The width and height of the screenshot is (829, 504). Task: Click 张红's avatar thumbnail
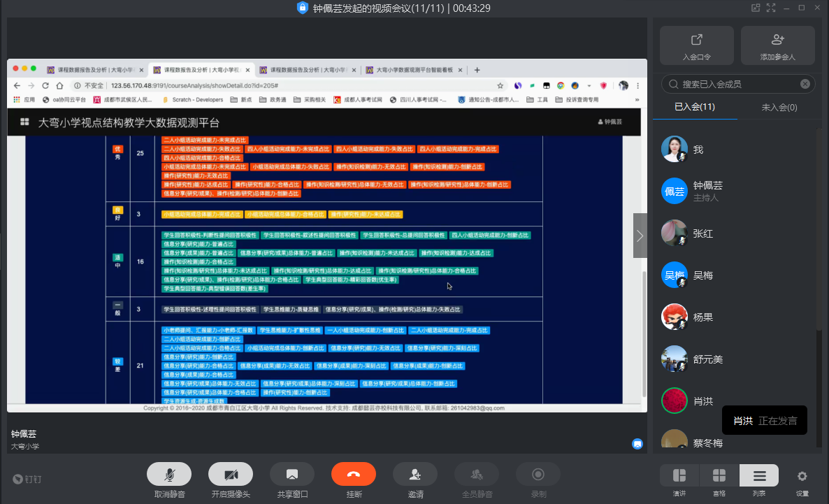point(674,233)
